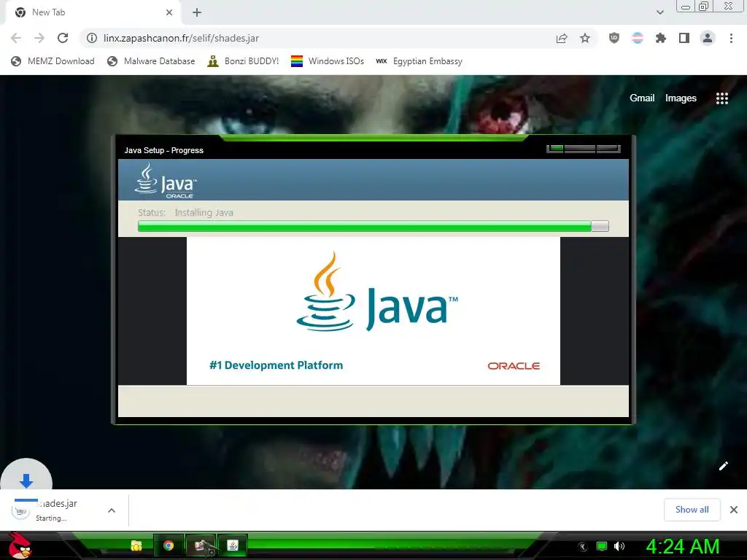Bookmark this tab with the star icon

tap(585, 38)
